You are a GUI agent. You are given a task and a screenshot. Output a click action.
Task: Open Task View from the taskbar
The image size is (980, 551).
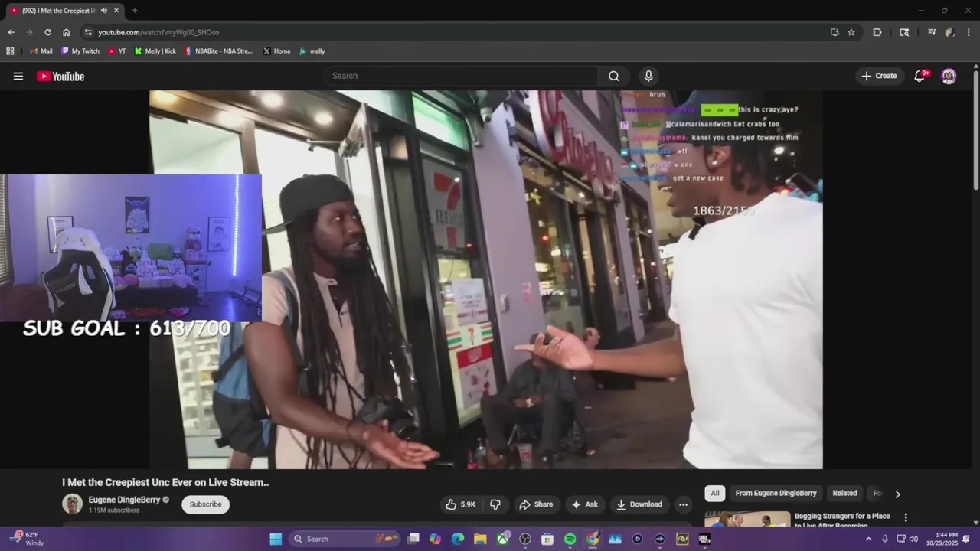tap(413, 539)
